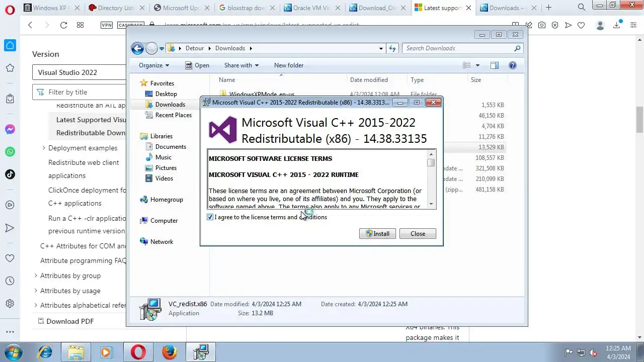This screenshot has width=644, height=362.
Task: Click Detour in the address breadcrumb
Action: click(x=195, y=48)
